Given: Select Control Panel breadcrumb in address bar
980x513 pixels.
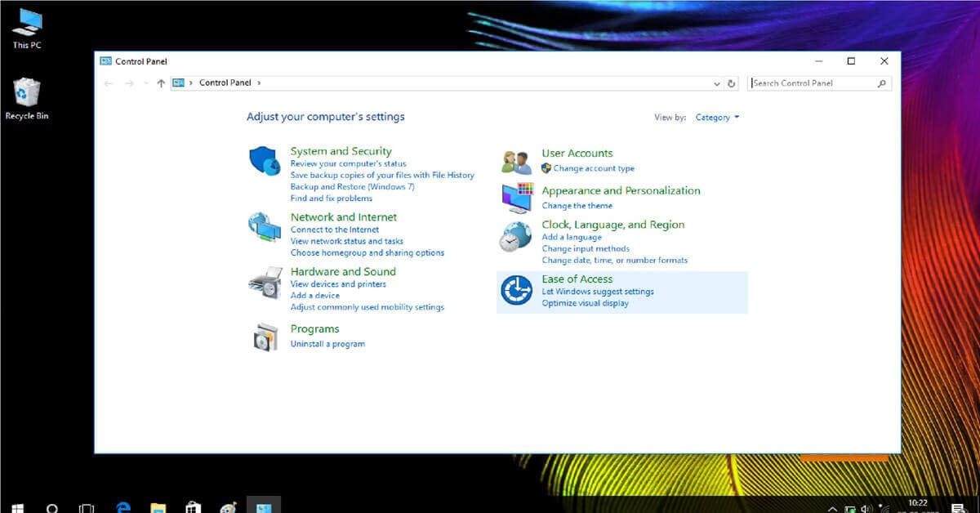Looking at the screenshot, I should [225, 83].
